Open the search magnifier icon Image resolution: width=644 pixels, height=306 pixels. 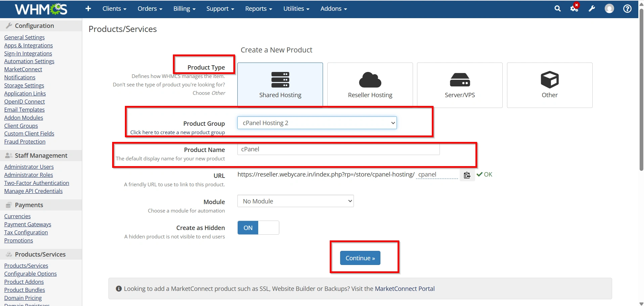coord(557,9)
